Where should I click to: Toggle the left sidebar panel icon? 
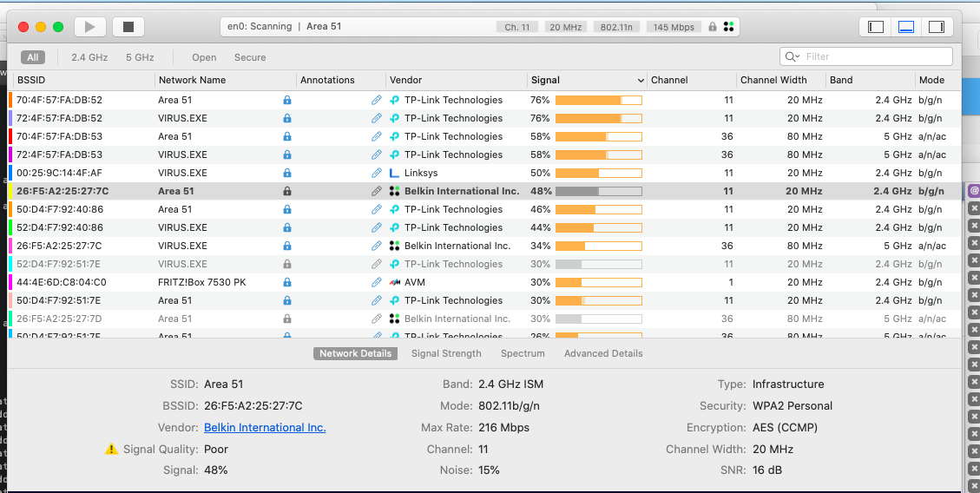click(876, 27)
